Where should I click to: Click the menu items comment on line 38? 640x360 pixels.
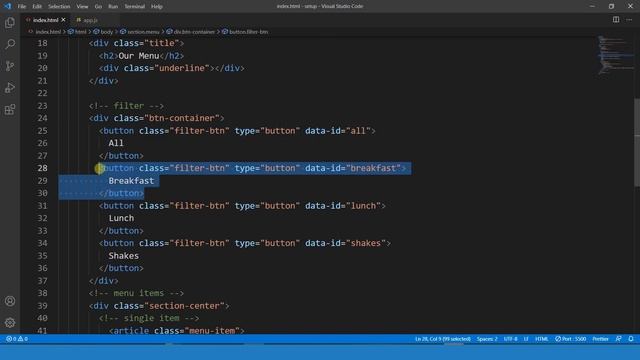136,293
